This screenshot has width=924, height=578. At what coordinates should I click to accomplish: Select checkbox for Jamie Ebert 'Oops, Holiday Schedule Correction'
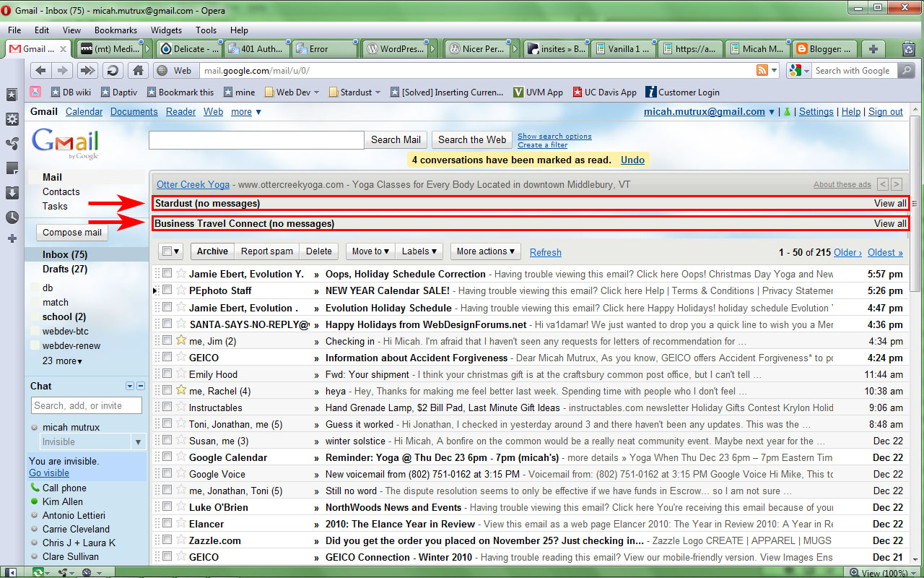click(167, 273)
